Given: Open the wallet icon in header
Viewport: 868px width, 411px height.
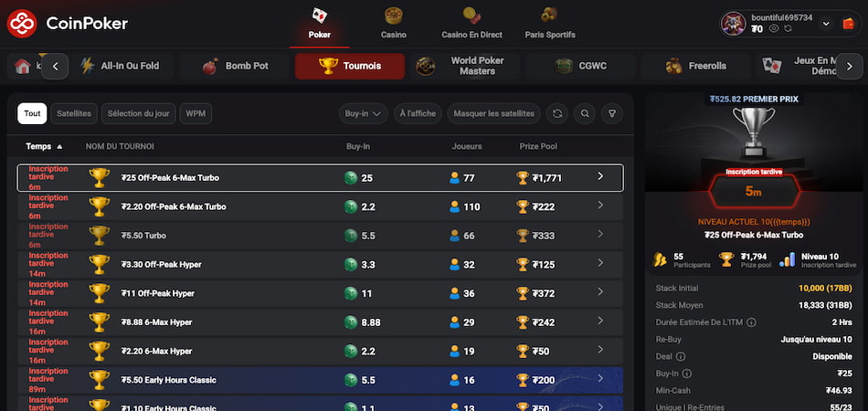Looking at the screenshot, I should (848, 24).
